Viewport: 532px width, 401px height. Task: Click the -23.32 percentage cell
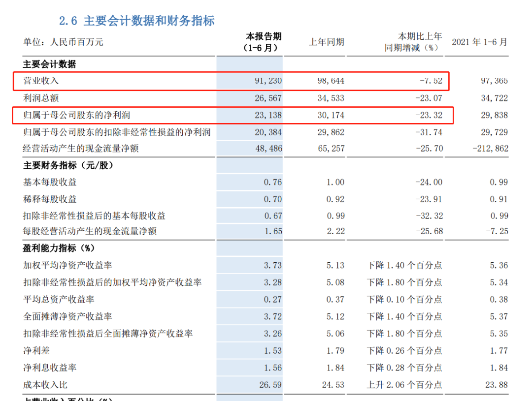(x=429, y=115)
